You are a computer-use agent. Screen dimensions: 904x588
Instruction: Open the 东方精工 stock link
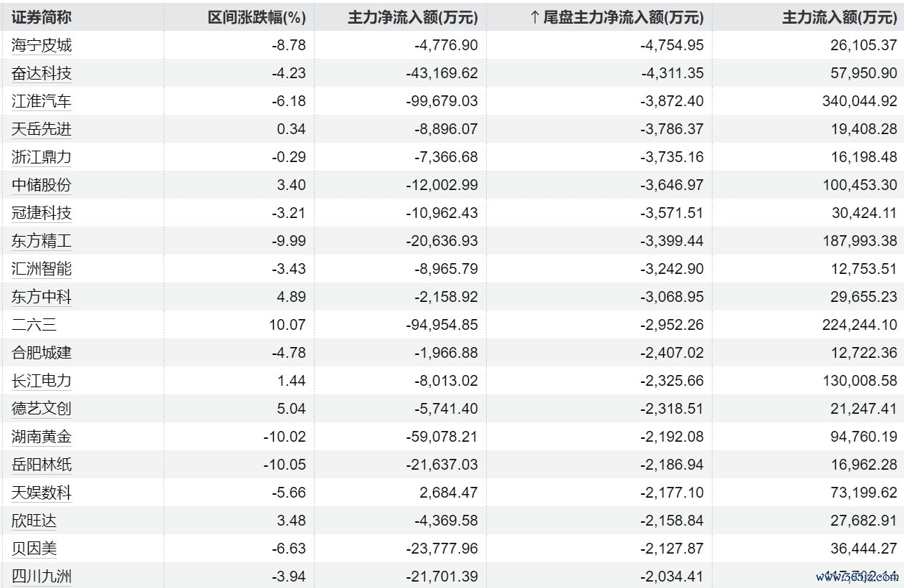point(42,241)
